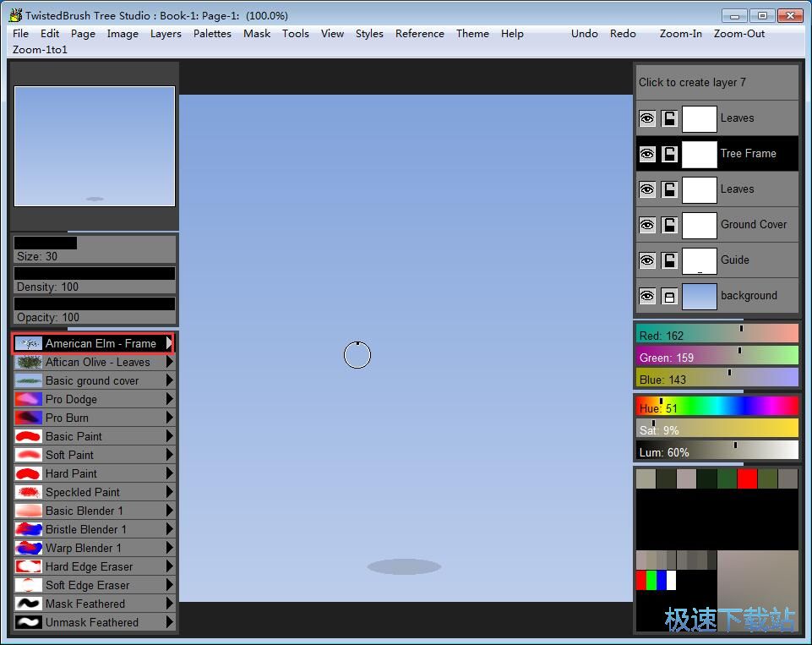This screenshot has height=645, width=812.
Task: Select the background layer thumbnail
Action: (x=699, y=297)
